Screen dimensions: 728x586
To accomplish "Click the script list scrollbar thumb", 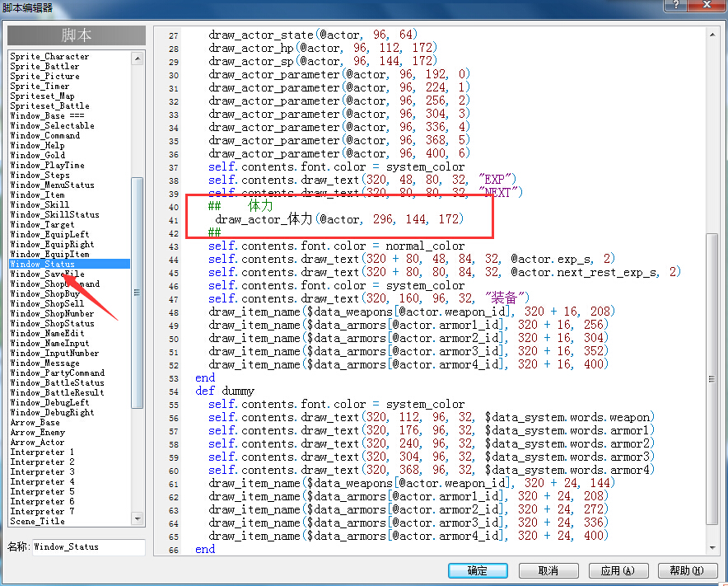I will tap(137, 293).
